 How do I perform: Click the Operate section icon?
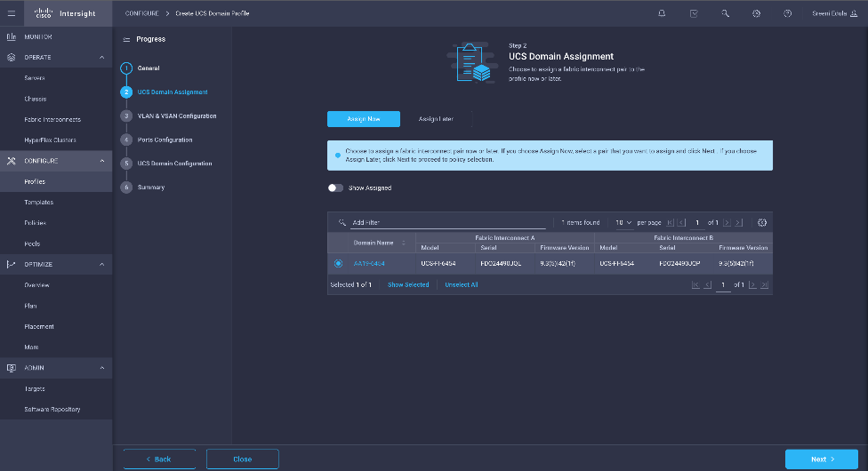click(x=11, y=57)
